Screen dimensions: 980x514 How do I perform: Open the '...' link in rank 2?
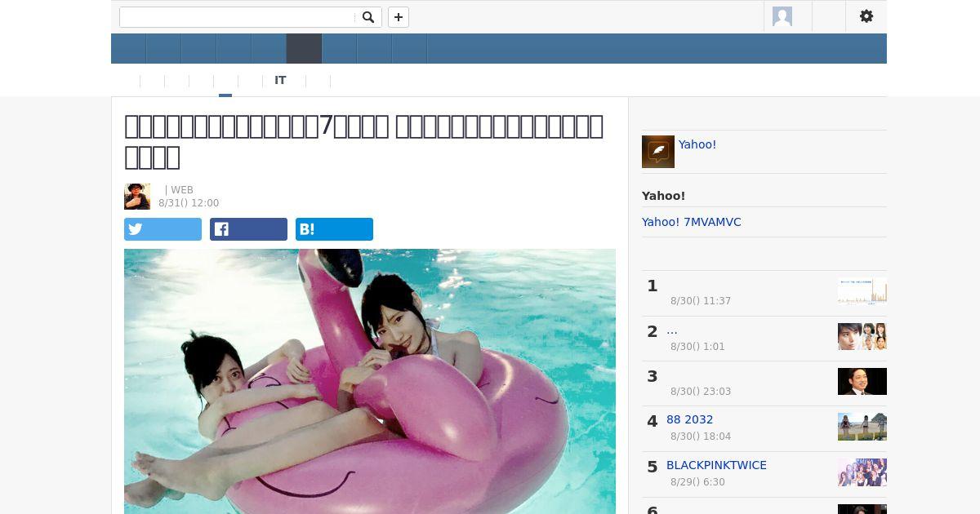[672, 330]
